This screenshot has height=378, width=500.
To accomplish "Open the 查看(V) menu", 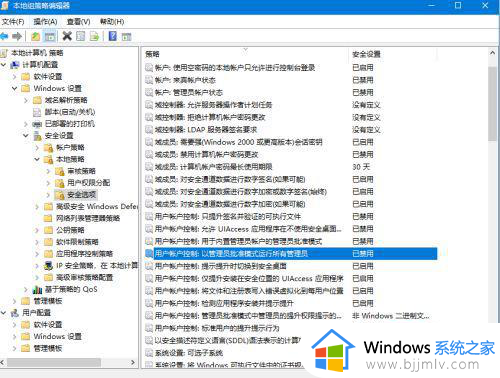I will (x=78, y=22).
